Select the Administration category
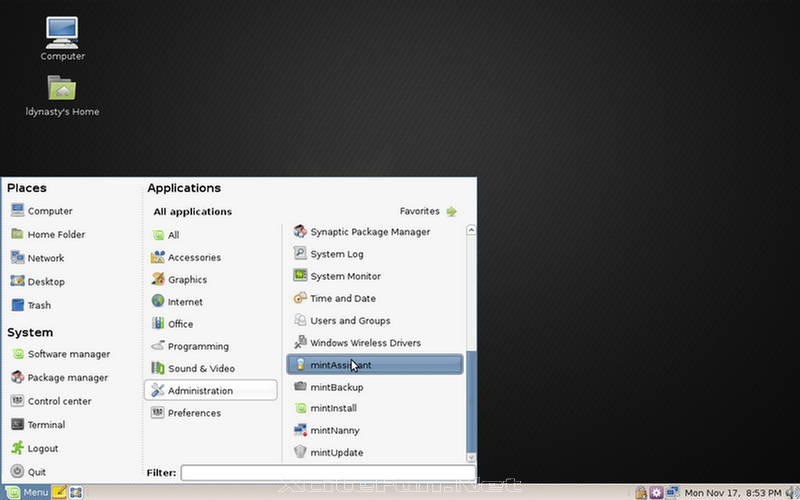 pos(211,390)
